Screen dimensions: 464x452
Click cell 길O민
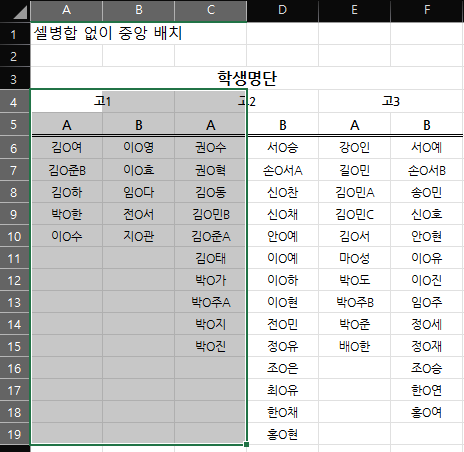tap(354, 170)
